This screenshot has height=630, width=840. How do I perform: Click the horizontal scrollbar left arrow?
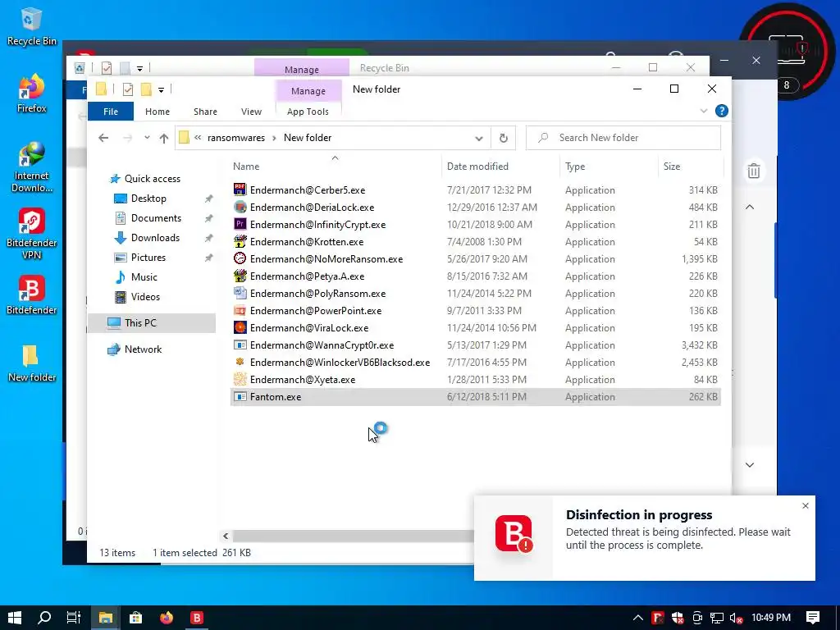[226, 536]
